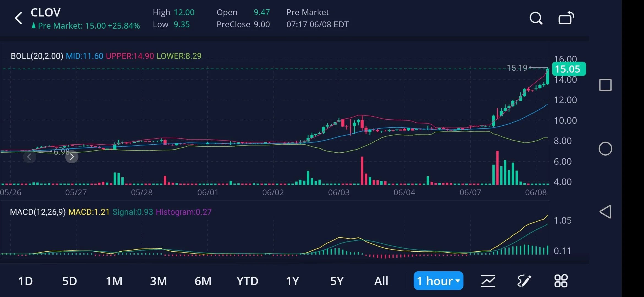This screenshot has width=644, height=297.
Task: Tap the 15.19 high price marker
Action: 517,68
